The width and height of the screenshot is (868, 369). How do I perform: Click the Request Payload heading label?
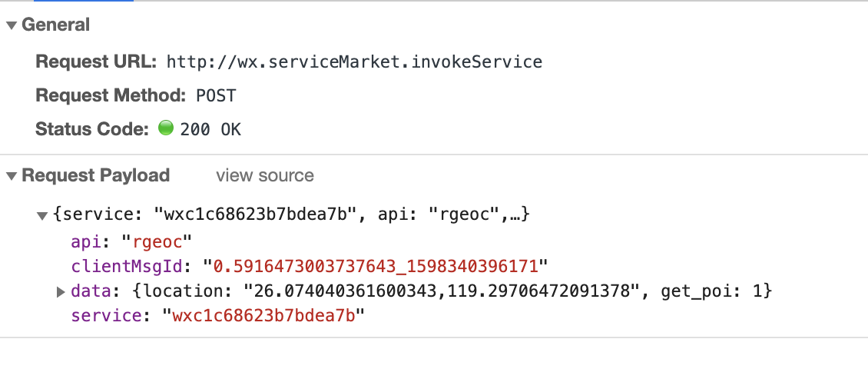[x=95, y=175]
